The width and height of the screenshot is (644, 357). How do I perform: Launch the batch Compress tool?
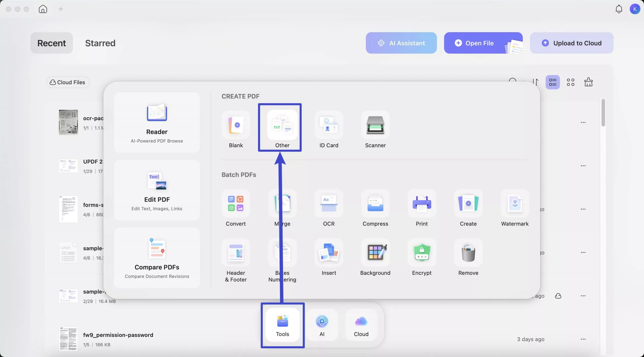[x=375, y=204]
